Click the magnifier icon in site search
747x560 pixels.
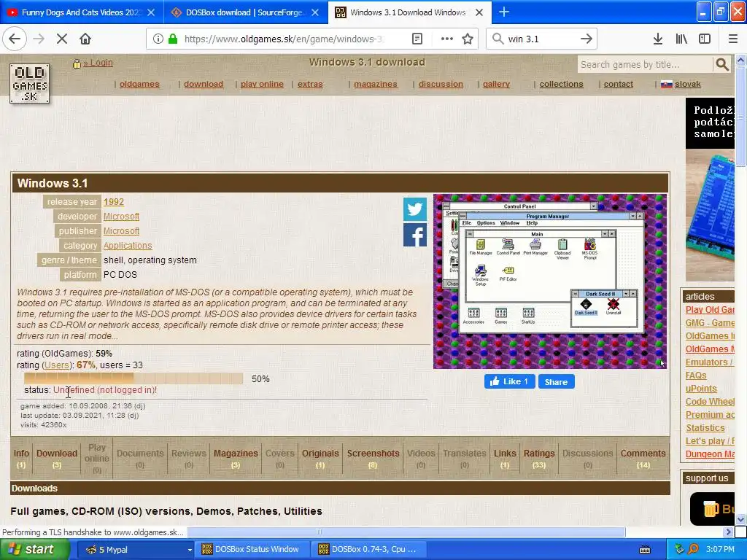(721, 64)
